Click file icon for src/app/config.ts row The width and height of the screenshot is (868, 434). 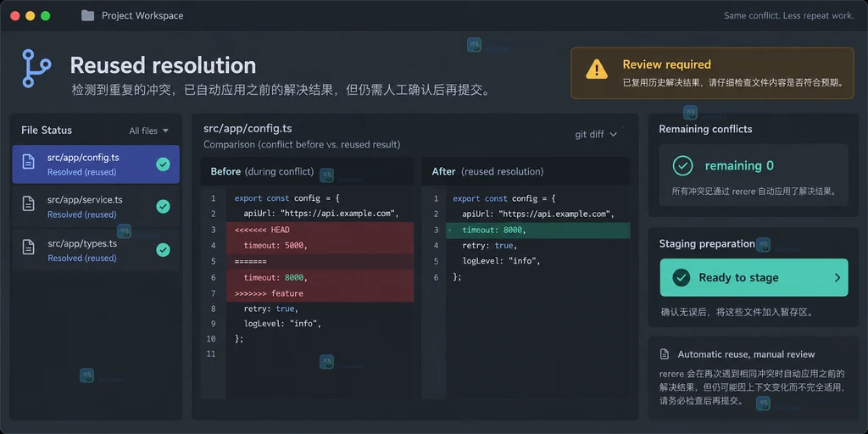click(28, 162)
